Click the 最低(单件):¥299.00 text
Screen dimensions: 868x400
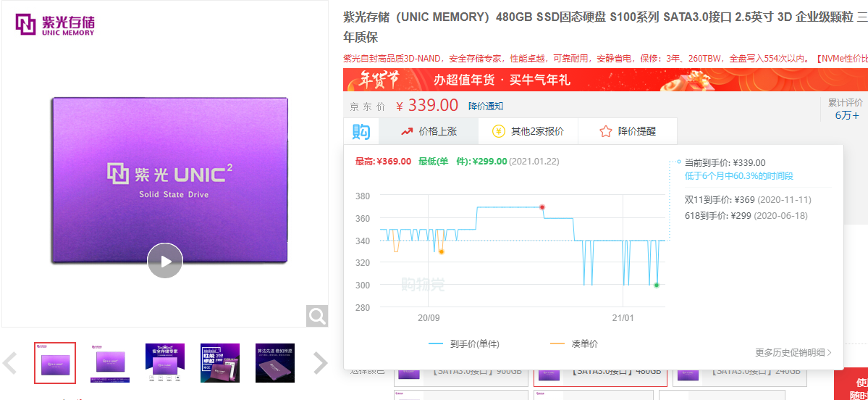coord(463,161)
